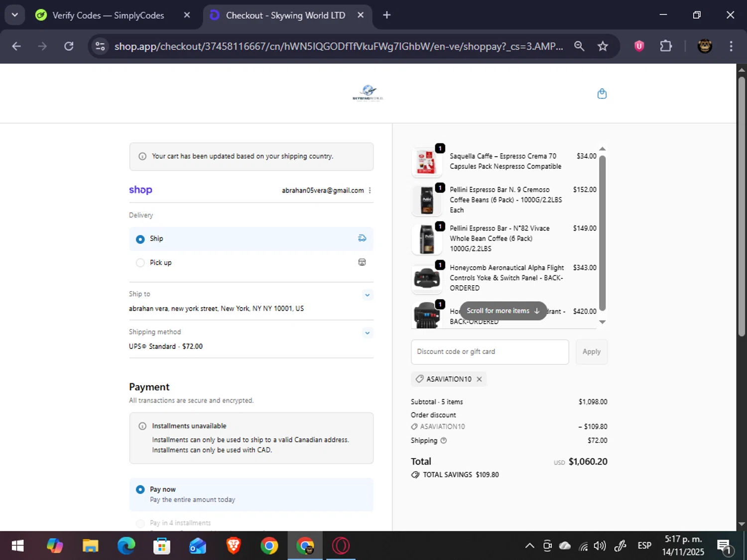Click the Honeycomb Alpha Flight Controls thumbnail
Image resolution: width=747 pixels, height=560 pixels.
point(426,278)
